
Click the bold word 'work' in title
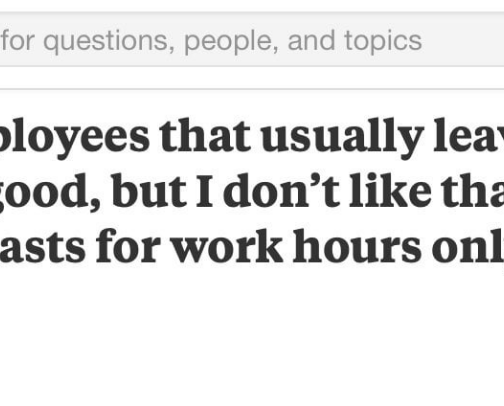pyautogui.click(x=228, y=247)
